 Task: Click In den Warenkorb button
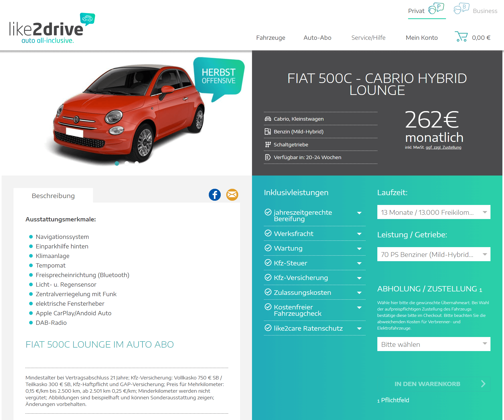pos(434,384)
